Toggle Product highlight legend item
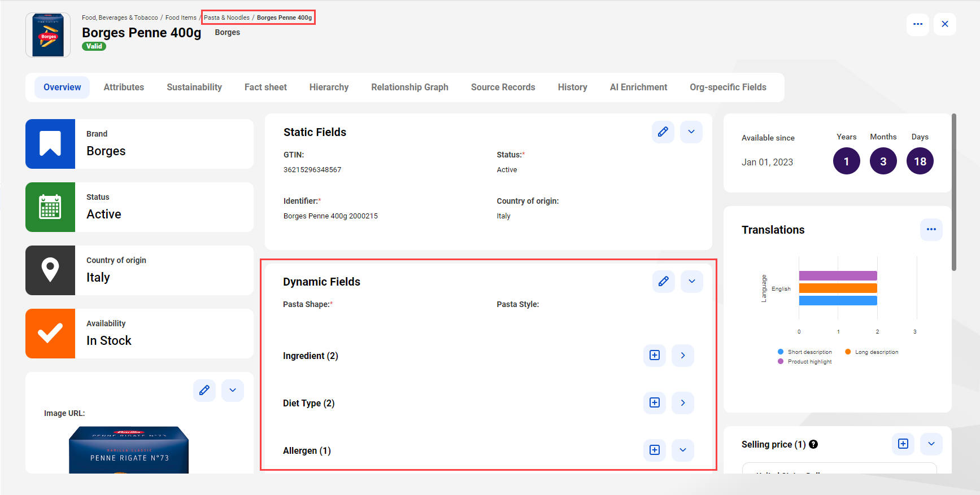The height and width of the screenshot is (495, 980). 805,362
